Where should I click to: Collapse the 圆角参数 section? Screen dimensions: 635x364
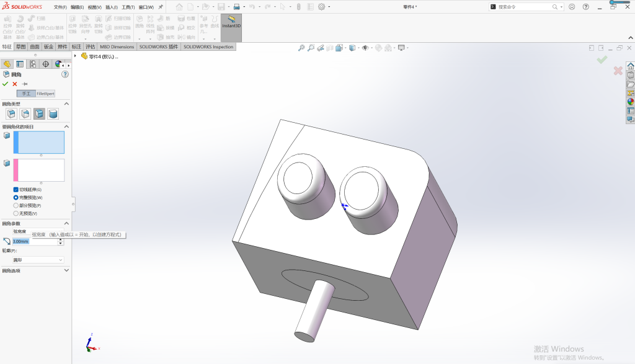click(x=66, y=223)
